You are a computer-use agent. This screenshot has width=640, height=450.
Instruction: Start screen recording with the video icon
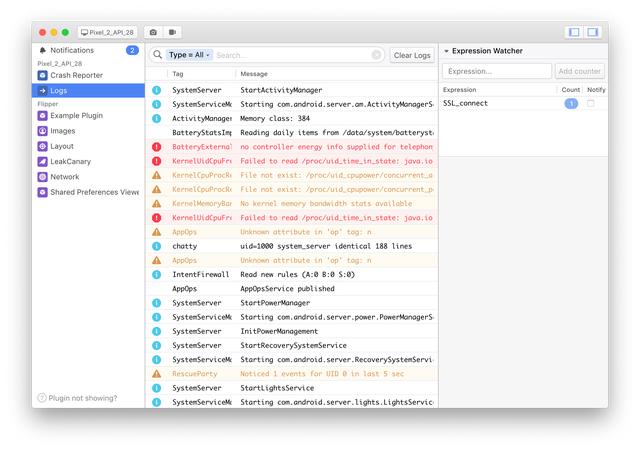pyautogui.click(x=172, y=32)
